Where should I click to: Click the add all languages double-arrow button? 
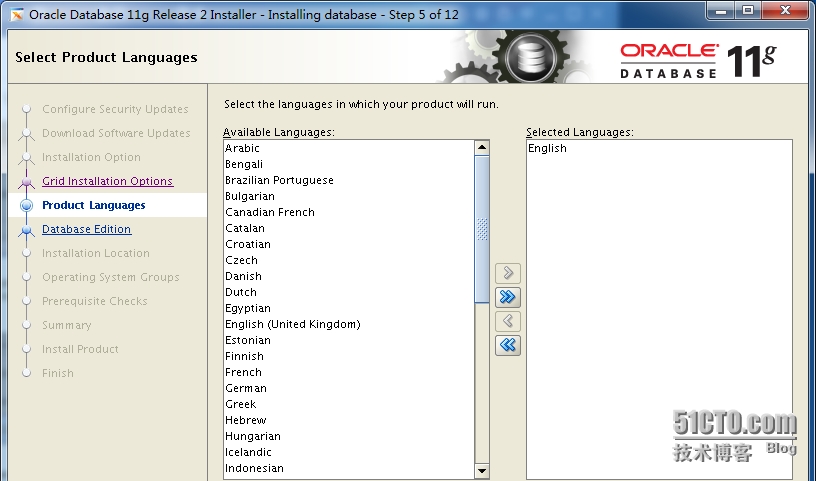(x=508, y=297)
